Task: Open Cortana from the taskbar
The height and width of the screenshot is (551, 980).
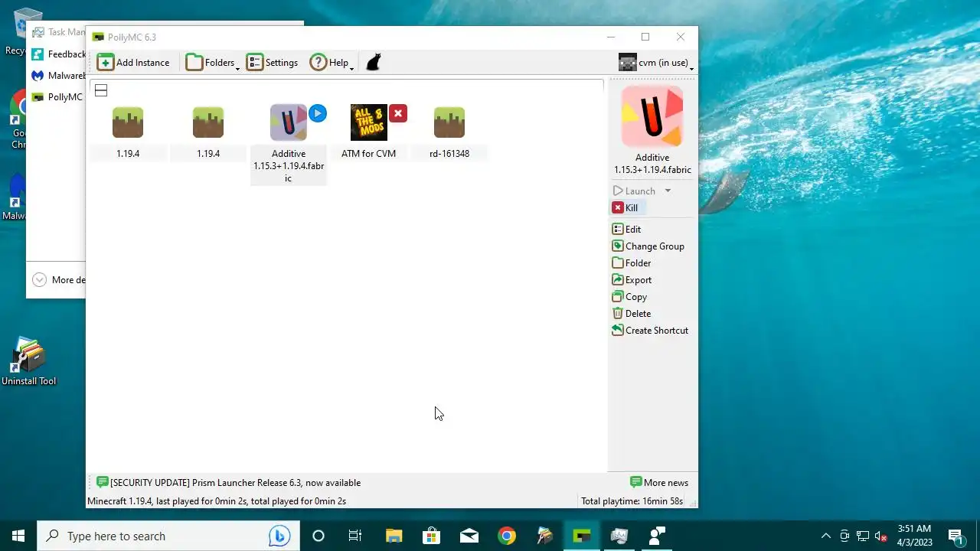Action: click(x=318, y=536)
